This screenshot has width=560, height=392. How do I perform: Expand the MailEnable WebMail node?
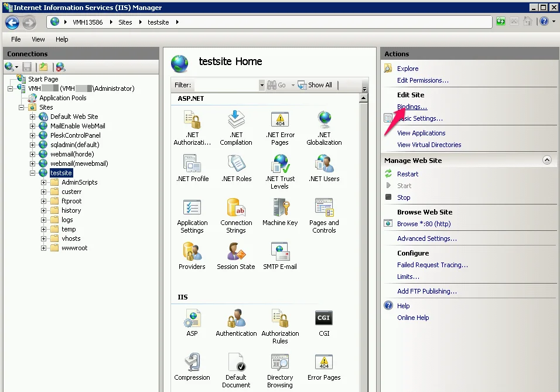coord(32,126)
